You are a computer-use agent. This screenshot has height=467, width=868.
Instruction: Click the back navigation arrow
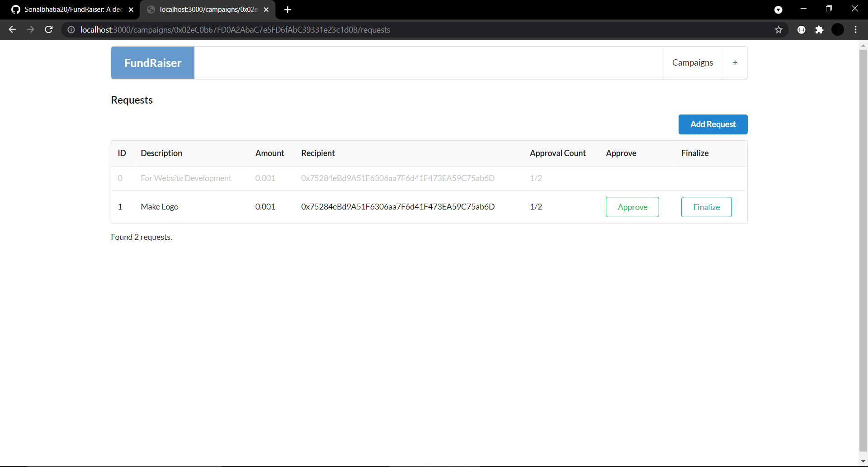point(12,29)
